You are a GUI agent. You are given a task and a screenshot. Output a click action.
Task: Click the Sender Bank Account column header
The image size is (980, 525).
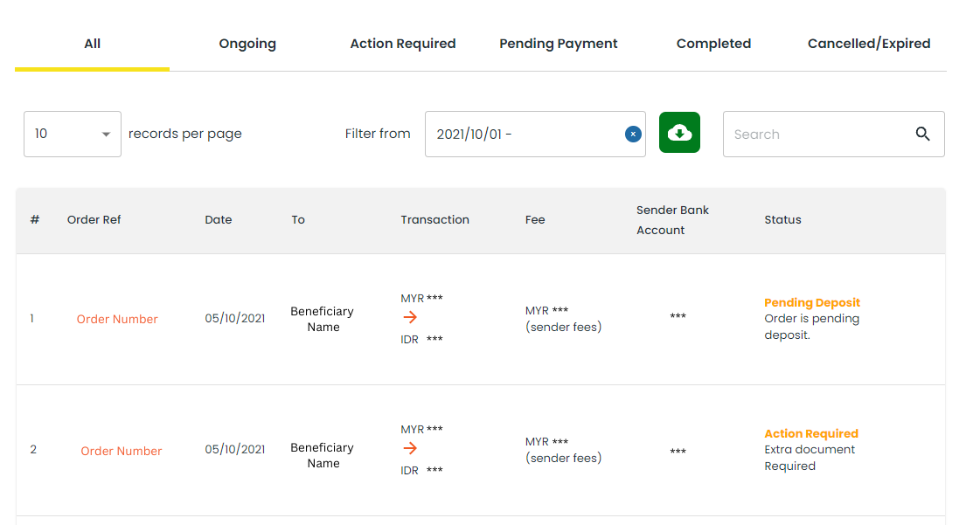(672, 220)
